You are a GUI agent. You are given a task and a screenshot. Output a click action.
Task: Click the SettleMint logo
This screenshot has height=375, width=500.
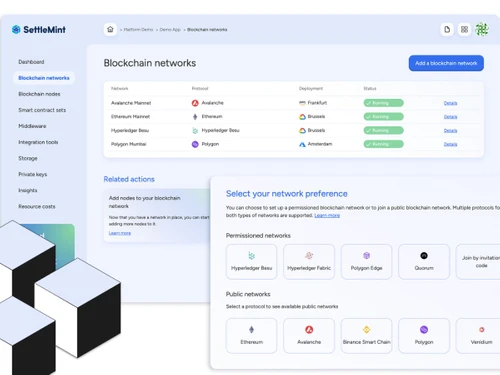[x=39, y=30]
